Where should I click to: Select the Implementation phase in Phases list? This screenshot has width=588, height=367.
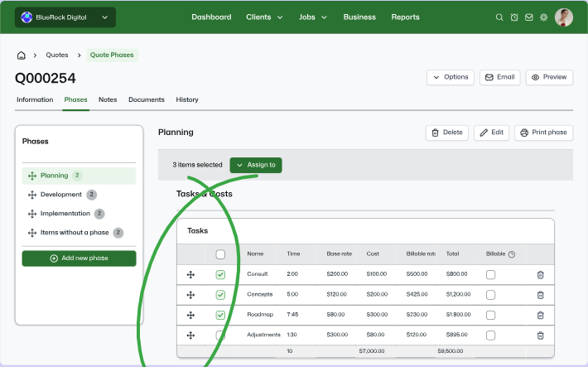[65, 214]
